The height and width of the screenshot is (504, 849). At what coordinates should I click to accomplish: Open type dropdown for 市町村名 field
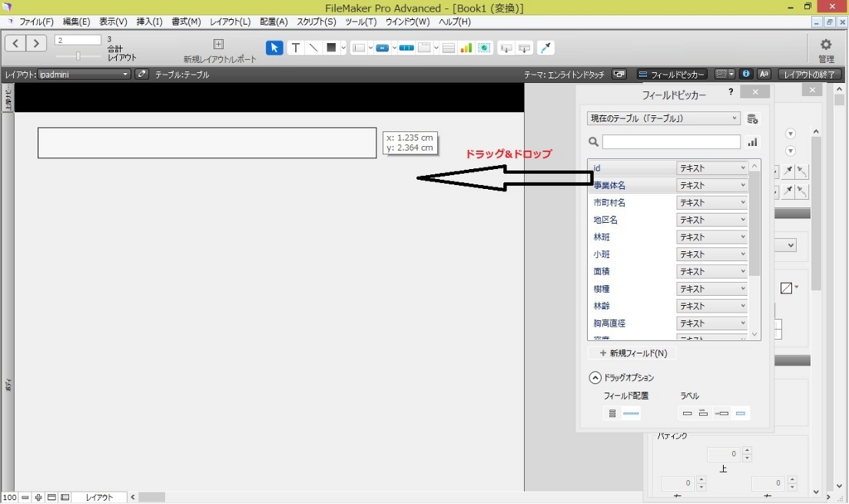(712, 203)
